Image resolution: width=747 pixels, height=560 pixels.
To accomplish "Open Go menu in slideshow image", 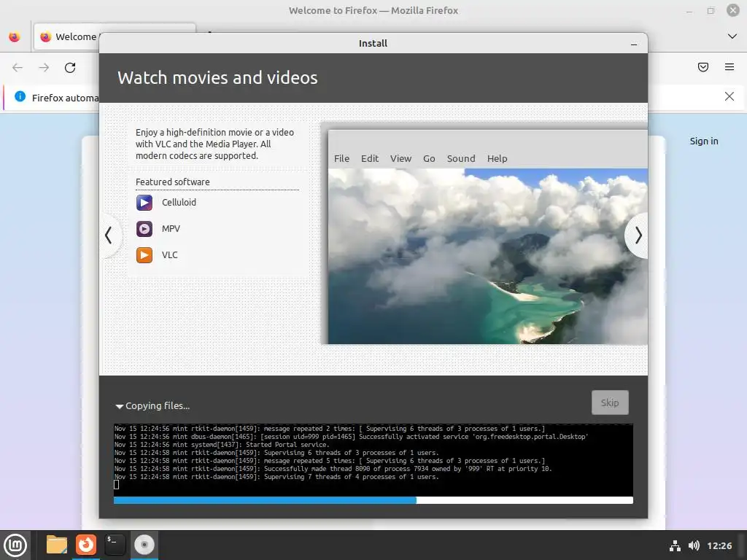I will (x=429, y=158).
